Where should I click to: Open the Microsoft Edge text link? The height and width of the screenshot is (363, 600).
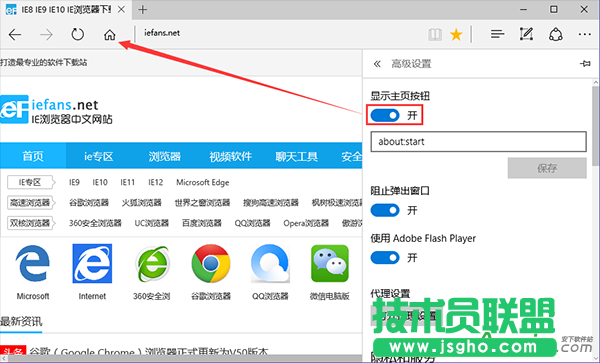pos(202,182)
